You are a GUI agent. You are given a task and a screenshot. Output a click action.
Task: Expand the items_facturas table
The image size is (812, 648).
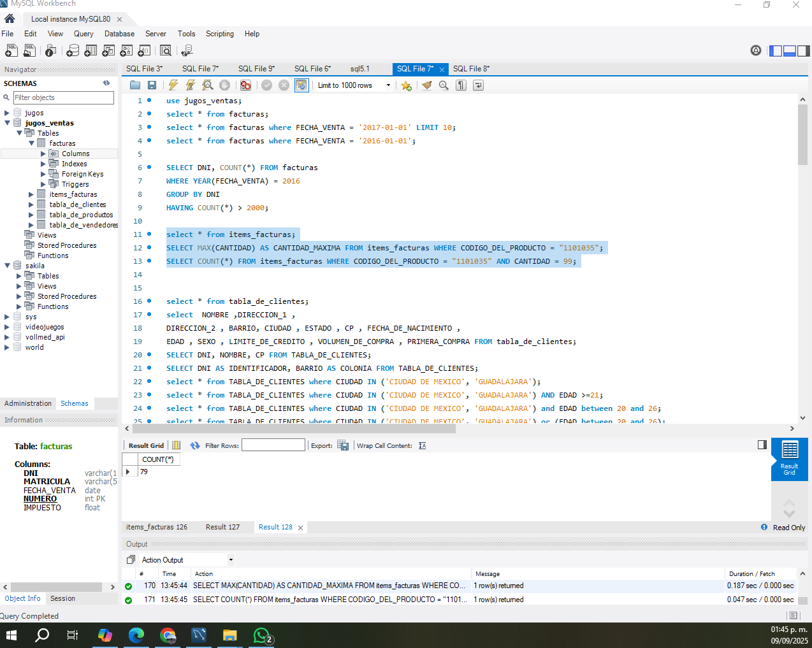tap(31, 194)
